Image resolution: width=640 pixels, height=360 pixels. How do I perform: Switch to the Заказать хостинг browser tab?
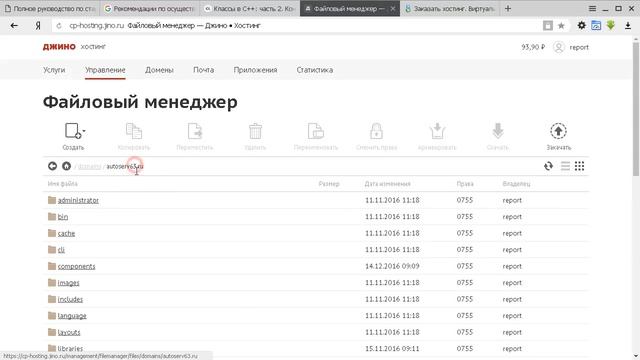(x=450, y=9)
